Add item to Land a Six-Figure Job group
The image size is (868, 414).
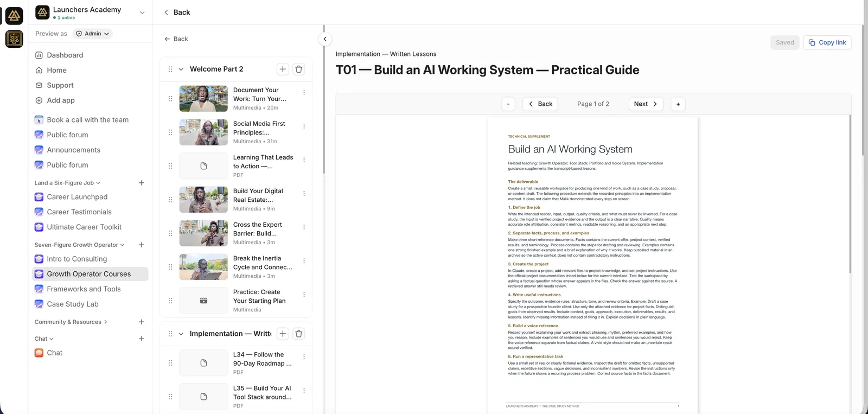(x=142, y=183)
